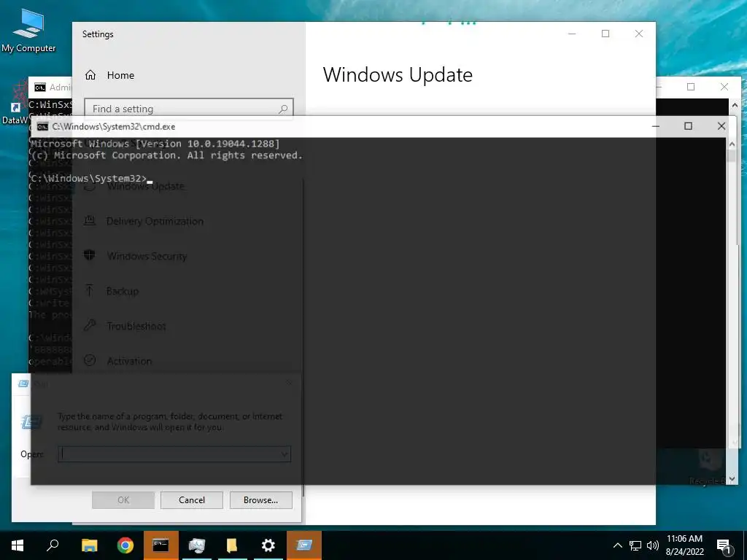Click Browse... in the Run dialog
Screen dimensions: 747x560
pos(260,500)
